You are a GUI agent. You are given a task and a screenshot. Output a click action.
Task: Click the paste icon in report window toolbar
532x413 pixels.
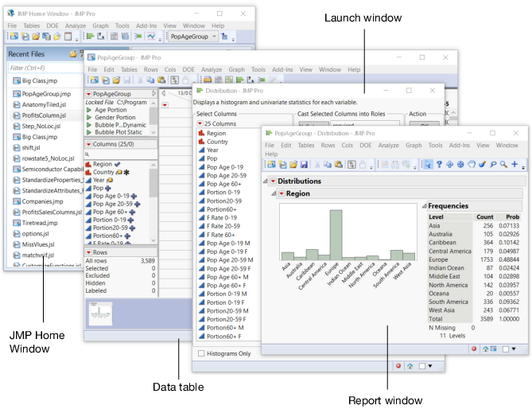pyautogui.click(x=339, y=165)
